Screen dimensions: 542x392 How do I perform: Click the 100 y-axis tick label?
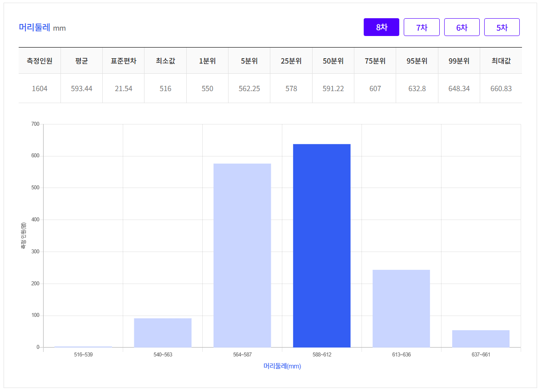[35, 316]
